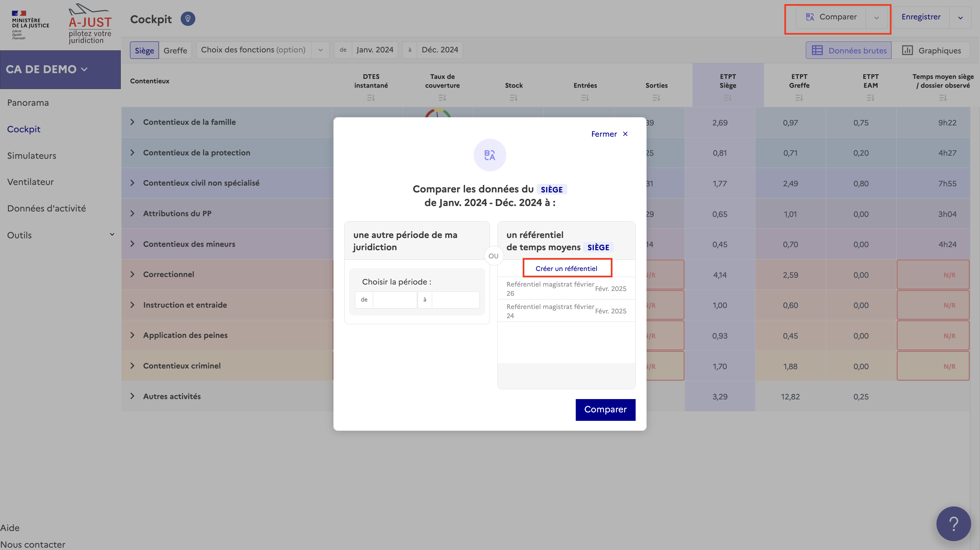Switch to the Greffe toggle
Image resolution: width=980 pixels, height=550 pixels.
pos(175,51)
